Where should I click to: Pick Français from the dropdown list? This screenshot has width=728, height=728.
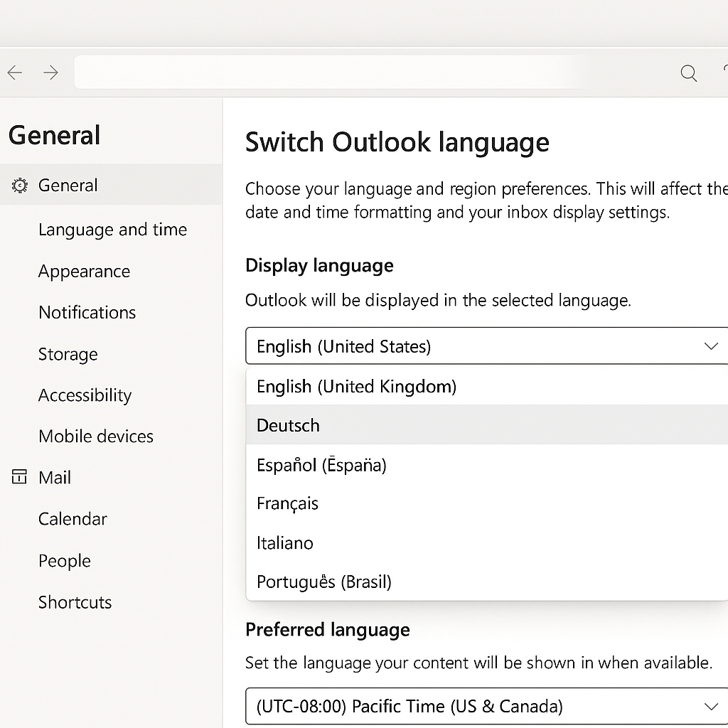click(487, 503)
